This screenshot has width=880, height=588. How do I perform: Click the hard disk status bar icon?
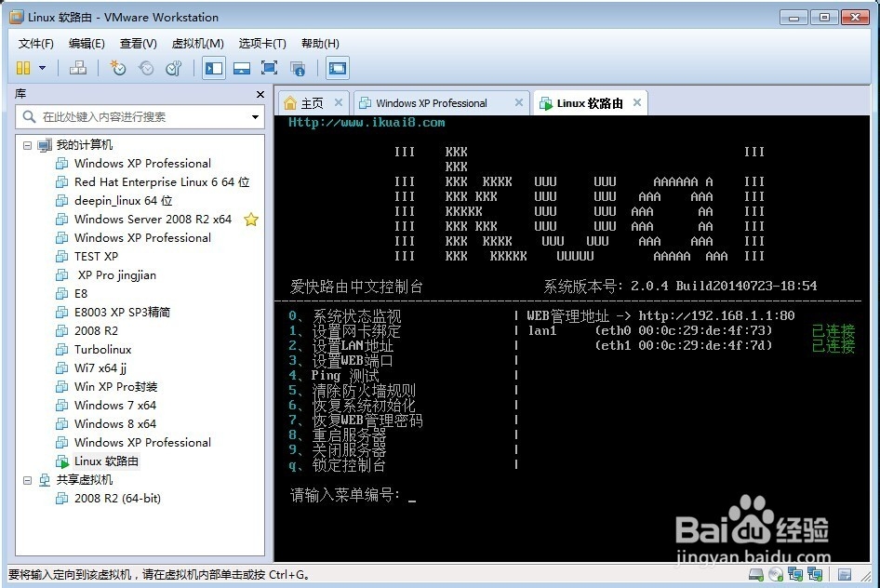coord(756,575)
